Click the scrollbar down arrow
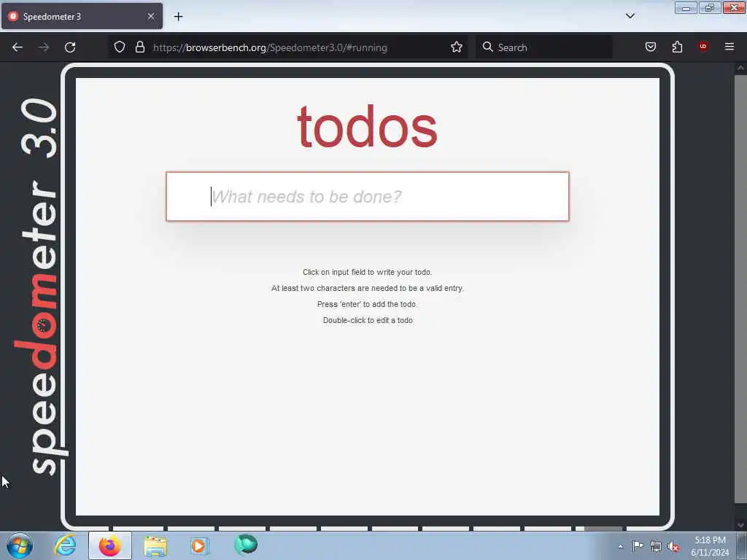747x560 pixels. pos(740,525)
